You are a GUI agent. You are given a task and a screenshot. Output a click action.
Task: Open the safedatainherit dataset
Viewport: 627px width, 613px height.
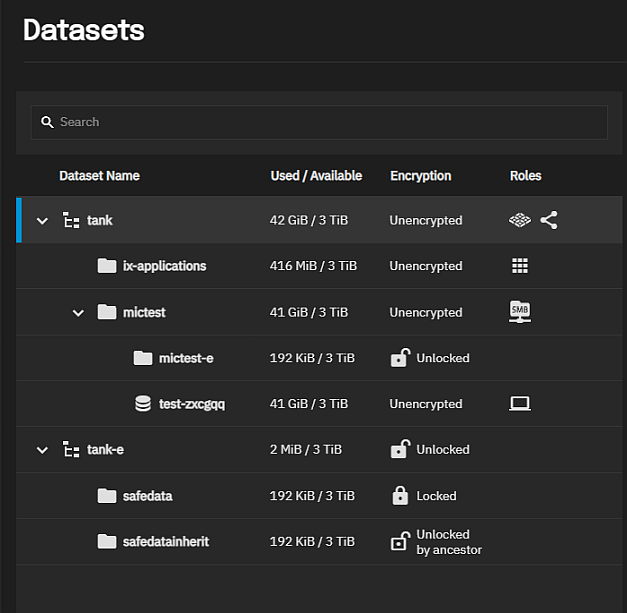coord(165,541)
